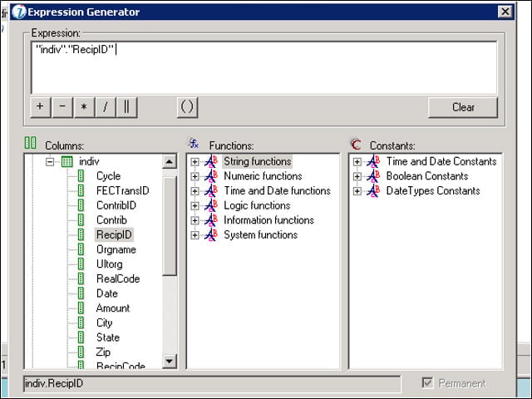Insert parentheses into the expression
This screenshot has height=399, width=532.
click(x=187, y=107)
